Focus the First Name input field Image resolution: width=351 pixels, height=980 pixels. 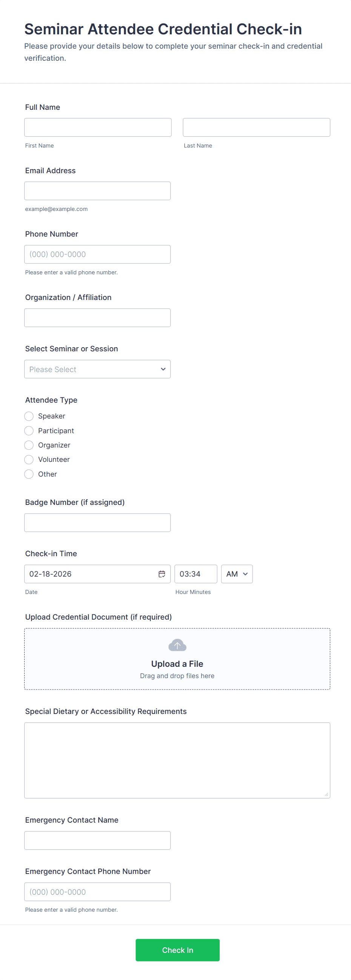98,128
